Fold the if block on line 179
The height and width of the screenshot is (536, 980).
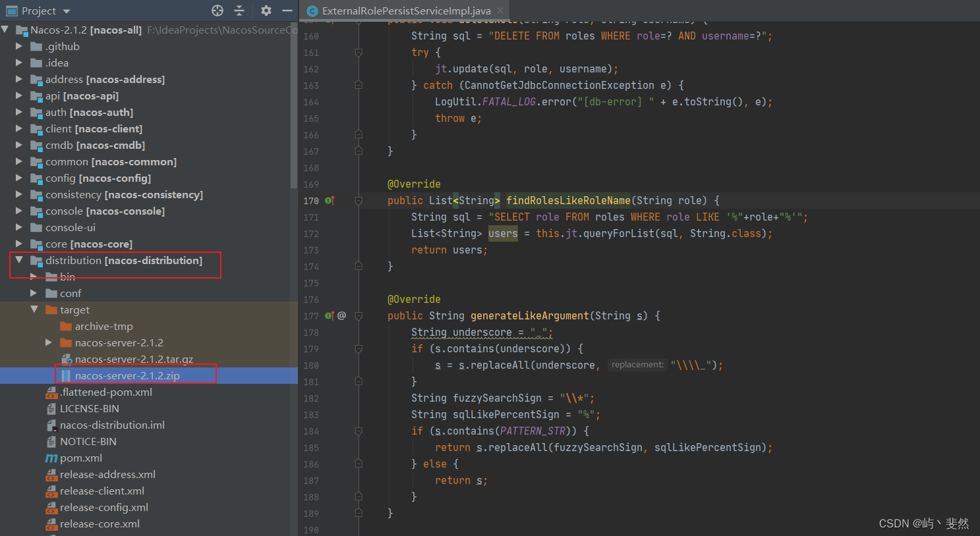359,348
